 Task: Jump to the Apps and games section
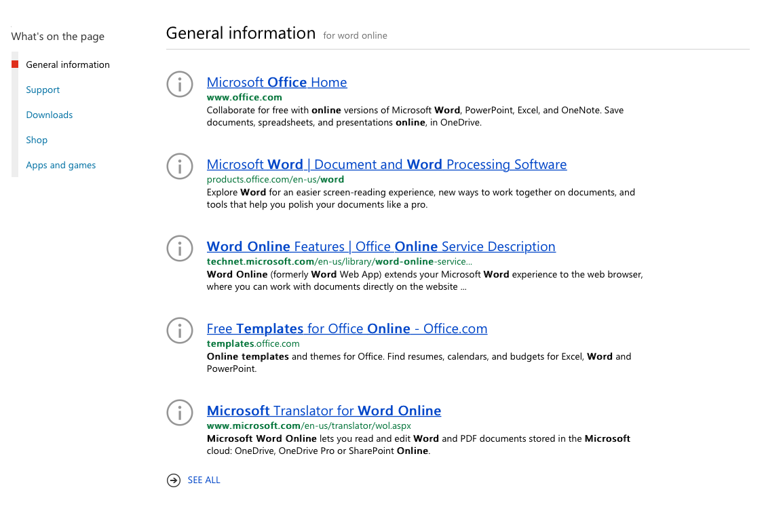[61, 165]
